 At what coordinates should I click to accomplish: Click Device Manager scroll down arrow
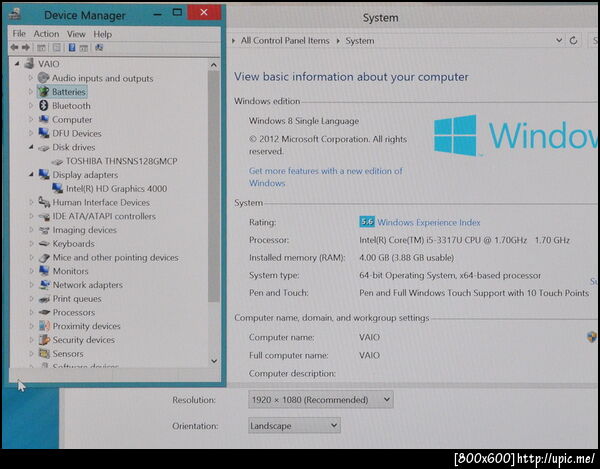214,361
